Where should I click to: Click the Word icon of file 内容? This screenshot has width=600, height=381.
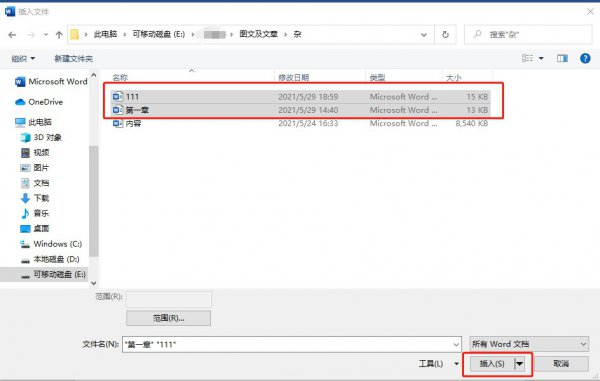[117, 123]
